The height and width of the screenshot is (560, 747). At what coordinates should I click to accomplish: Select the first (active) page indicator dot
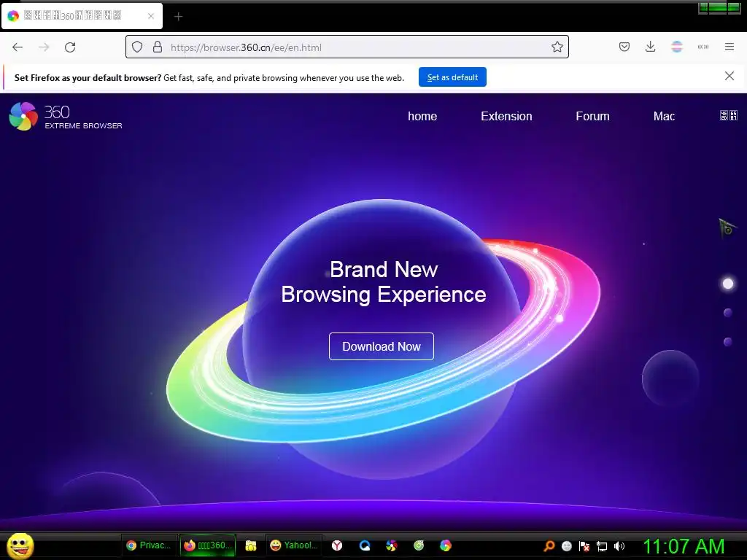(x=728, y=284)
